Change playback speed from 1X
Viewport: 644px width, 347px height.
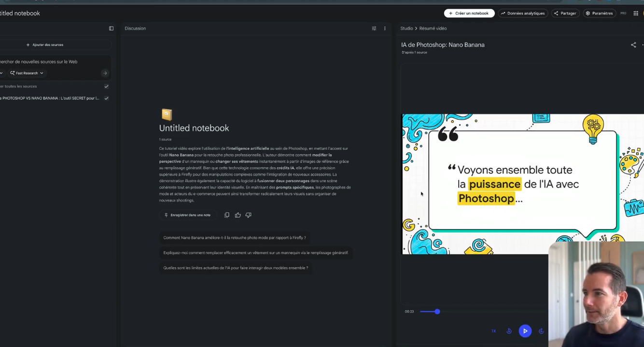click(493, 331)
